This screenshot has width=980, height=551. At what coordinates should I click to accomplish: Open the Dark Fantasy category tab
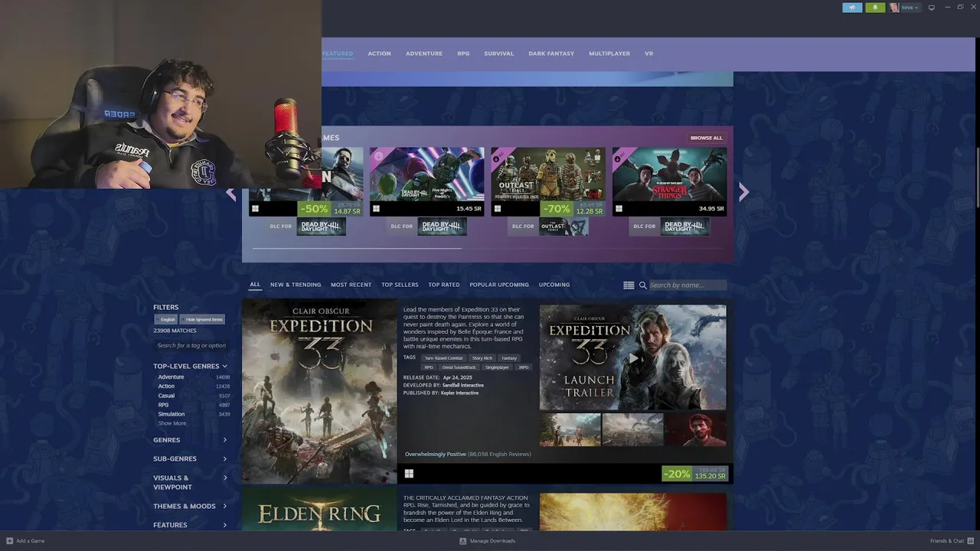551,54
